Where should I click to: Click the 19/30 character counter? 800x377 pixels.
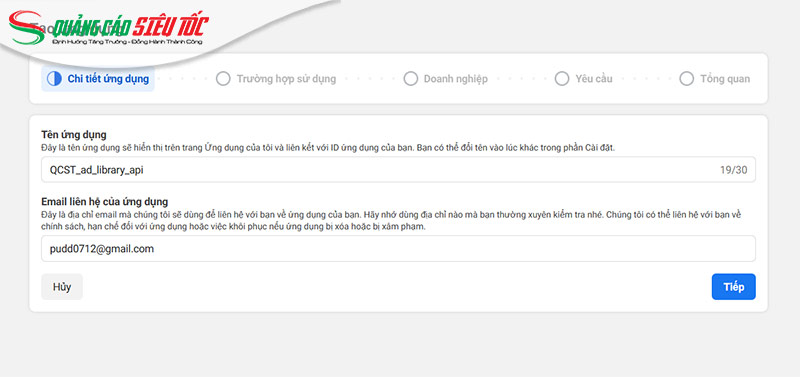tap(734, 170)
